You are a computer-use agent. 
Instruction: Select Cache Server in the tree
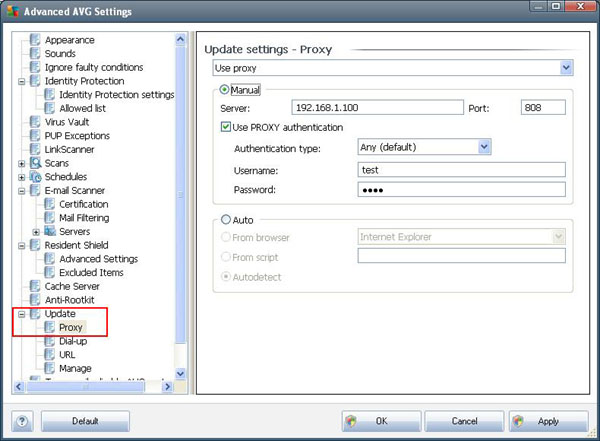click(72, 286)
